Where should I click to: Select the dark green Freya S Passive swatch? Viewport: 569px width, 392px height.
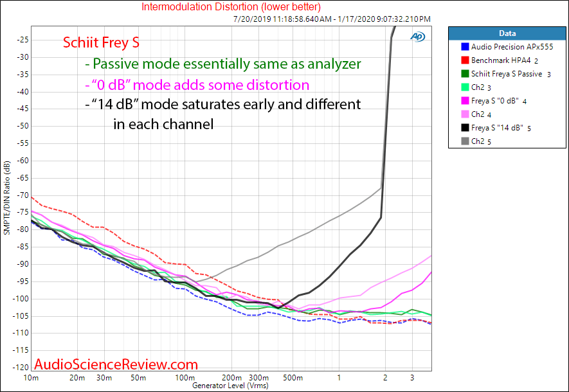(x=465, y=74)
